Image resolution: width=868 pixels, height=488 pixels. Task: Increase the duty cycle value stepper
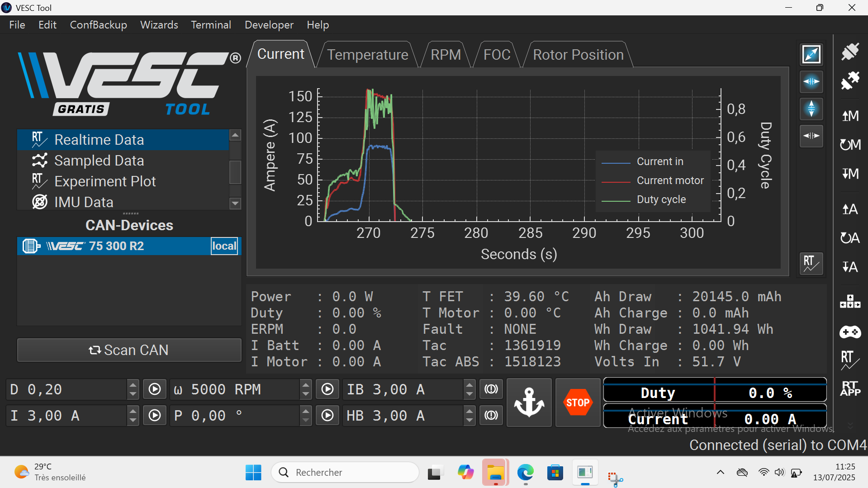point(133,385)
